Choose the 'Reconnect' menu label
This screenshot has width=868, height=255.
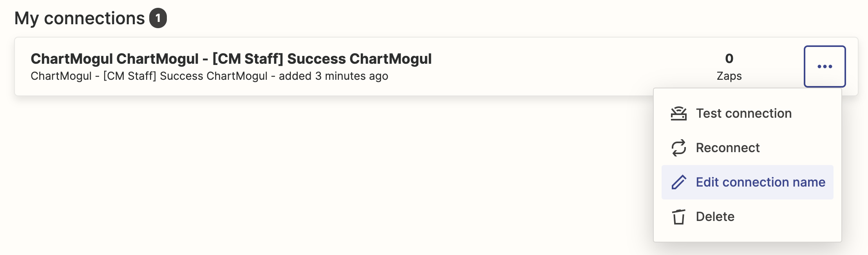click(727, 148)
